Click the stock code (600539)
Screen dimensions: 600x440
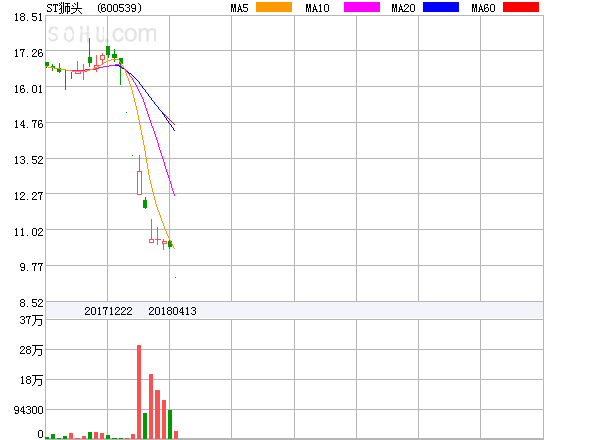119,8
